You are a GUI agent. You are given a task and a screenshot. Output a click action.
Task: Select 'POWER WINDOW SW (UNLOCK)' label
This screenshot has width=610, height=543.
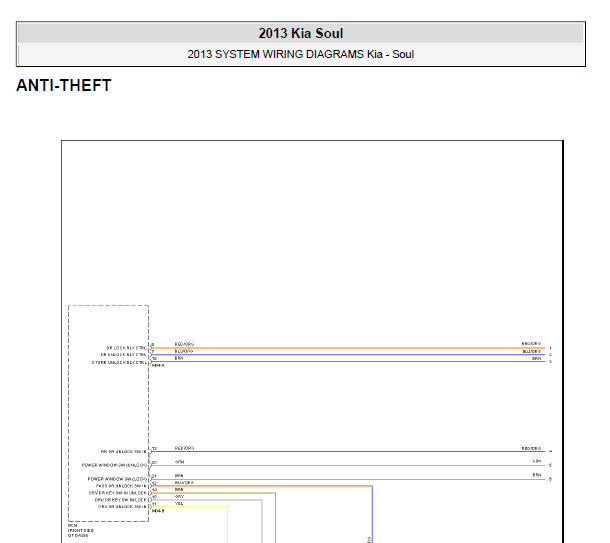[114, 465]
